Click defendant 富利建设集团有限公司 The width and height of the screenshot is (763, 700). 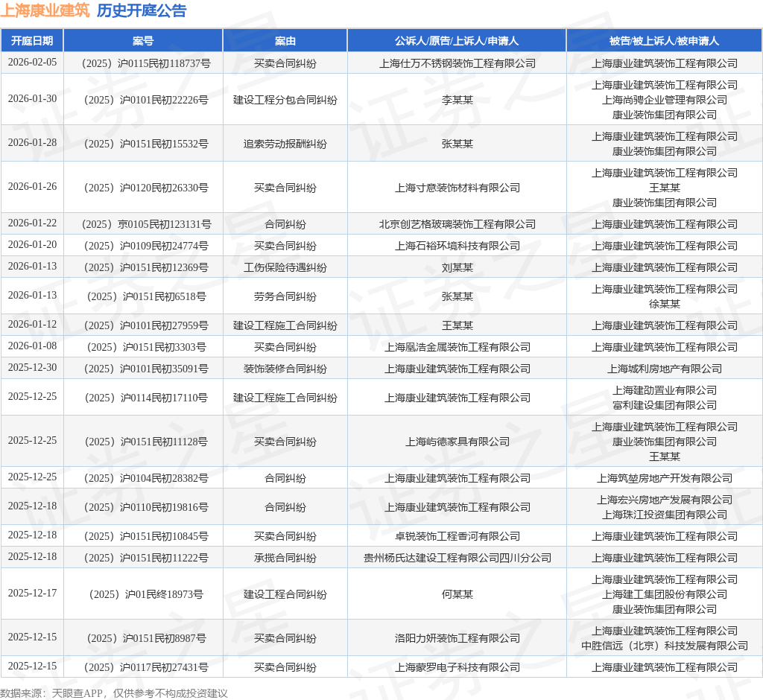[664, 404]
